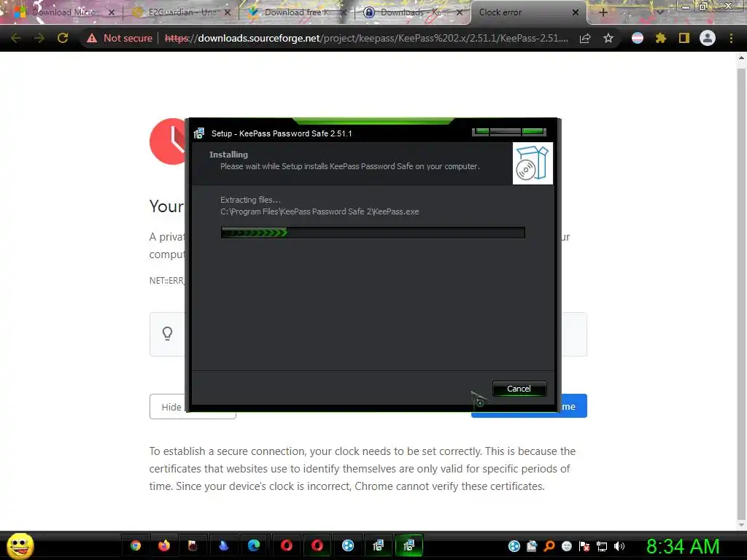This screenshot has width=747, height=560.
Task: Close the E2Guardian tab
Action: pyautogui.click(x=228, y=12)
